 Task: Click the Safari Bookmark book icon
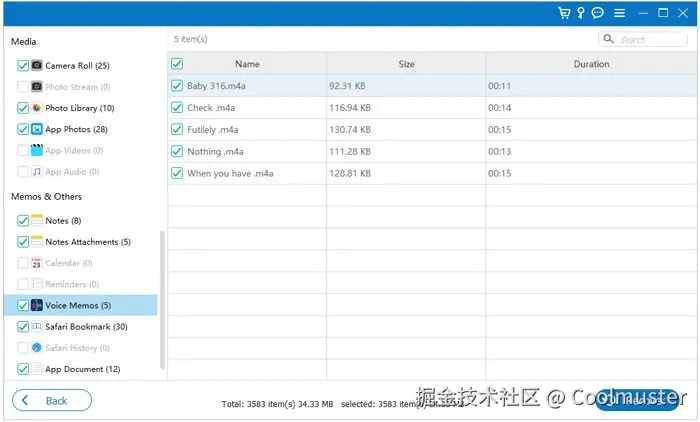tap(37, 326)
